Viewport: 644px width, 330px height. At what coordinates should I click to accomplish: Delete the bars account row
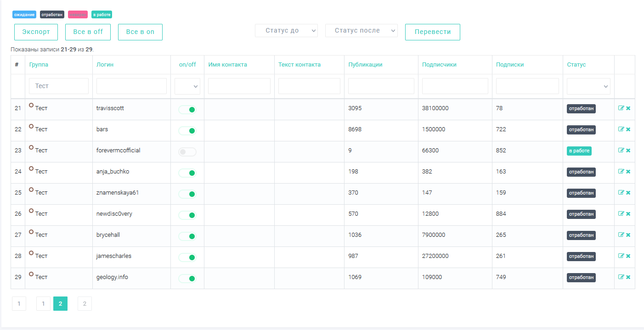click(628, 129)
